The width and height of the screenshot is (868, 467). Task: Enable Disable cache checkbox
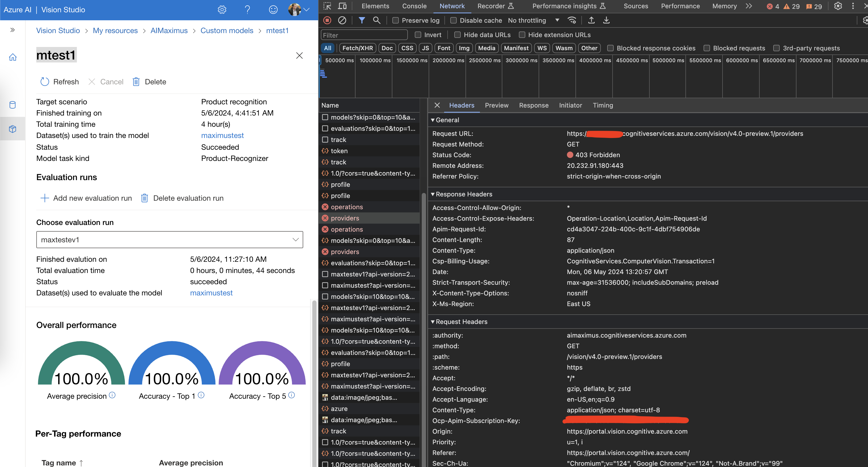click(x=453, y=21)
